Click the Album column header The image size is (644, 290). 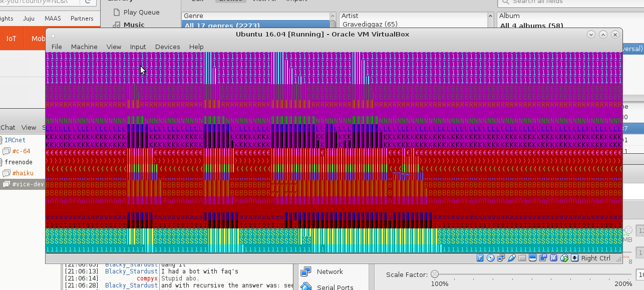[570, 16]
